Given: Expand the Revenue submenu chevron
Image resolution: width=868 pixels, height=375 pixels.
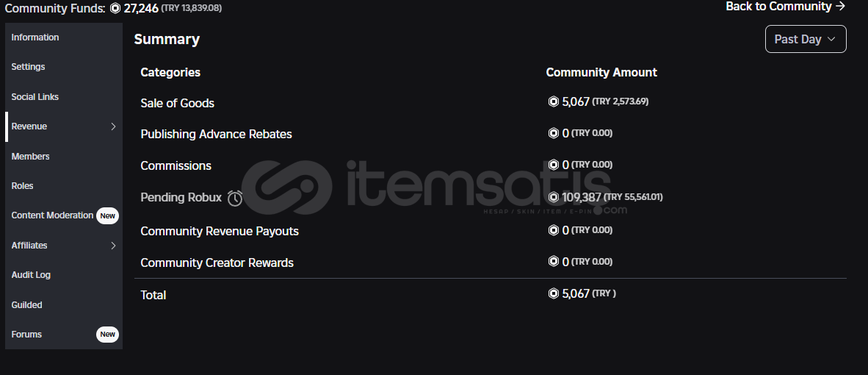Looking at the screenshot, I should (113, 126).
